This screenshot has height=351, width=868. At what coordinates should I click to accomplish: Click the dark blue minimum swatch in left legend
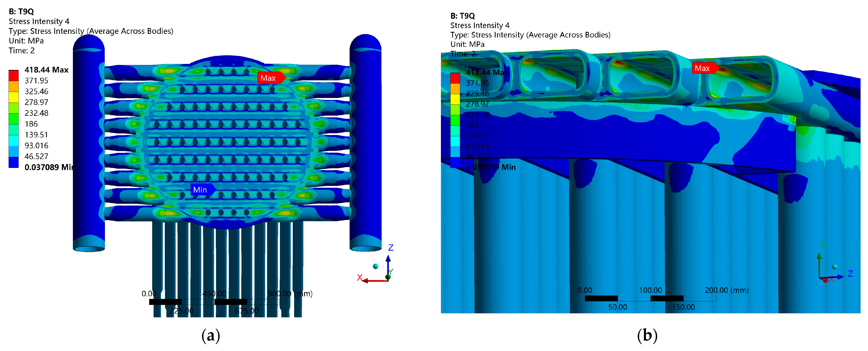coord(13,162)
